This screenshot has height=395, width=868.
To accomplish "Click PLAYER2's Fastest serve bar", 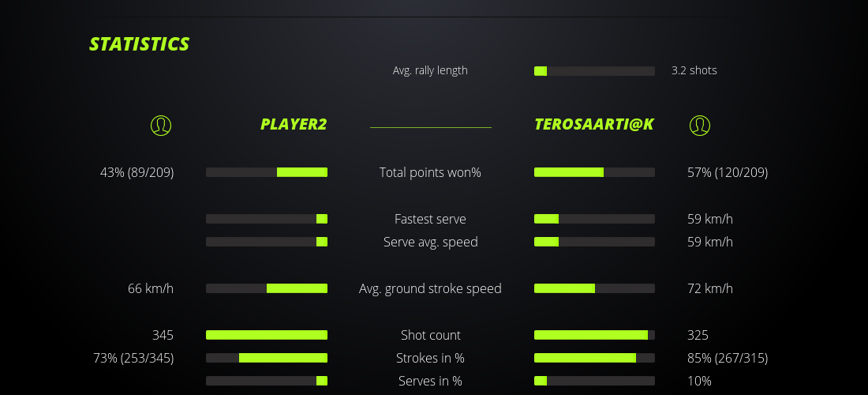I will [x=267, y=219].
